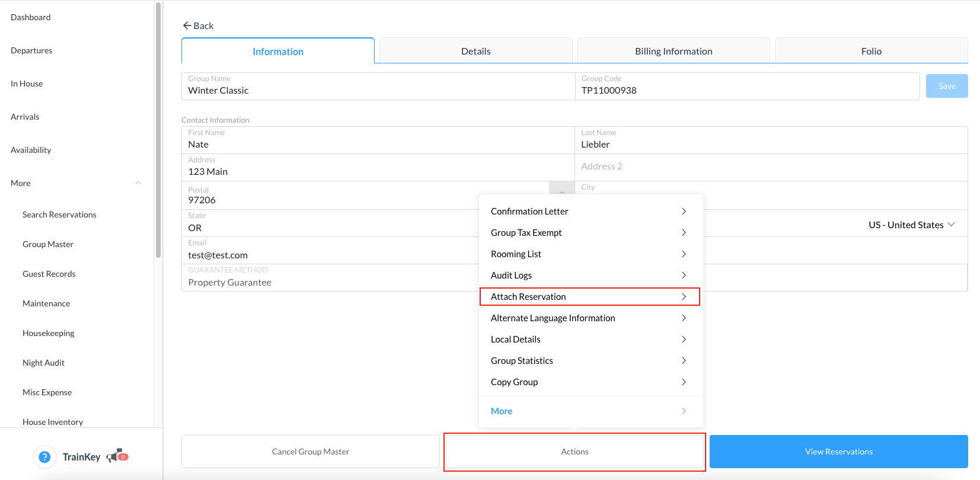Open Night Audit in the sidebar
980x480 pixels.
coord(43,363)
